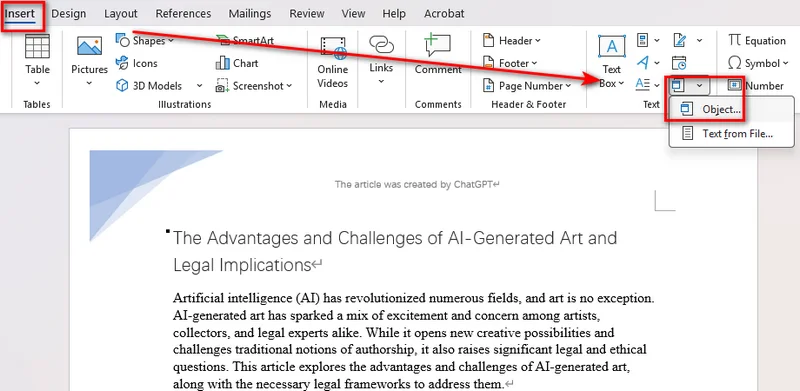Click the Table grid icon
800x391 pixels.
pyautogui.click(x=37, y=46)
